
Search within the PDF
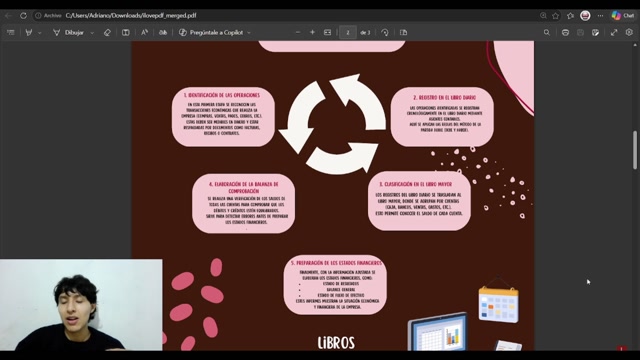click(547, 32)
